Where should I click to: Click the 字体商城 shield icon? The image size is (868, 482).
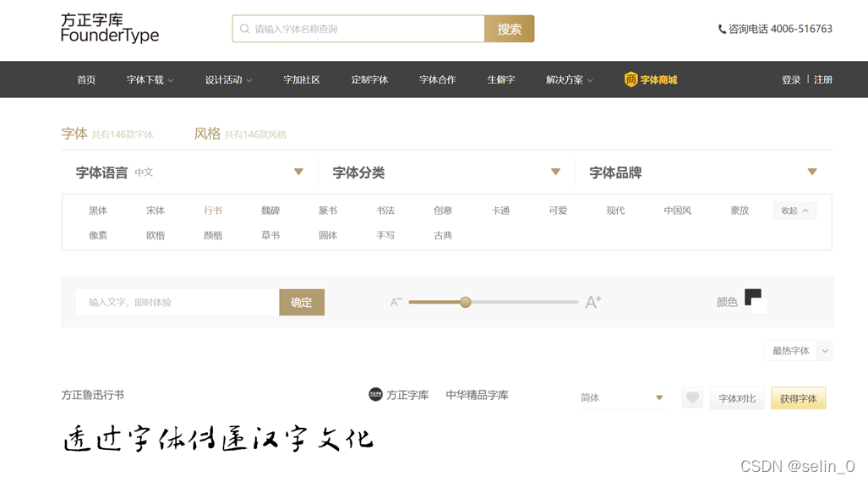[631, 79]
